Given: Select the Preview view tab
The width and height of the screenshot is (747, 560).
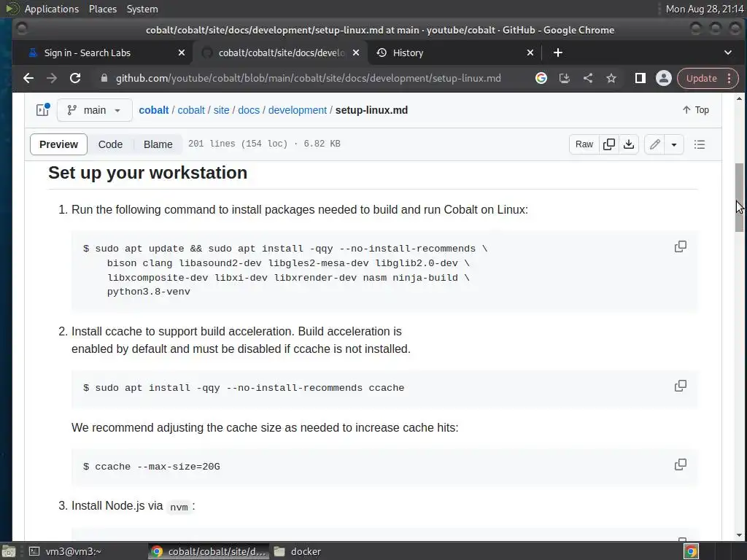Looking at the screenshot, I should [58, 144].
